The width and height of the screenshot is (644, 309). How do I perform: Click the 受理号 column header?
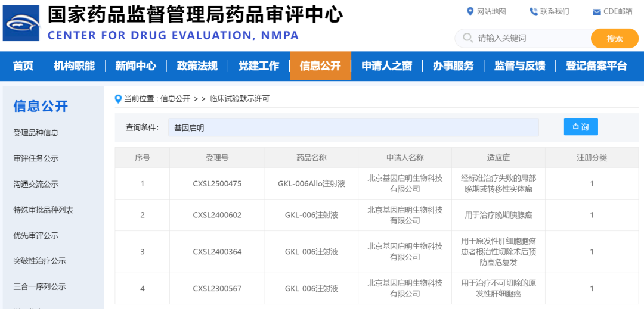point(217,158)
